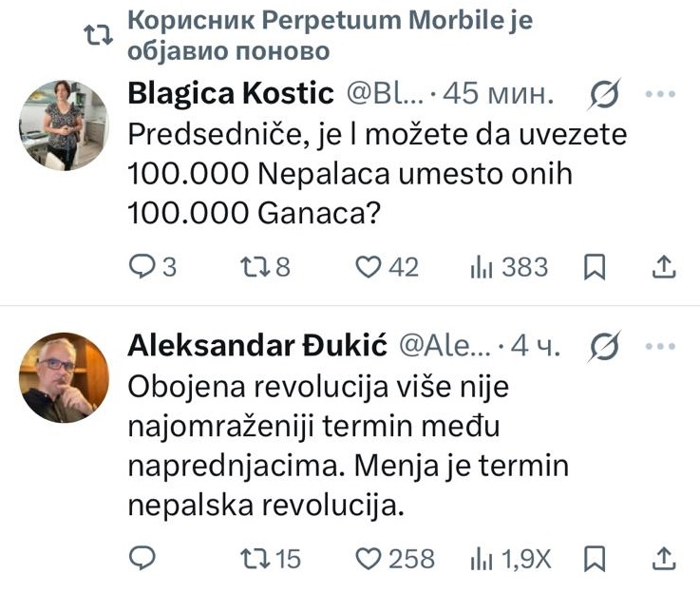
Task: View analytics showing 383 views
Action: 508,267
